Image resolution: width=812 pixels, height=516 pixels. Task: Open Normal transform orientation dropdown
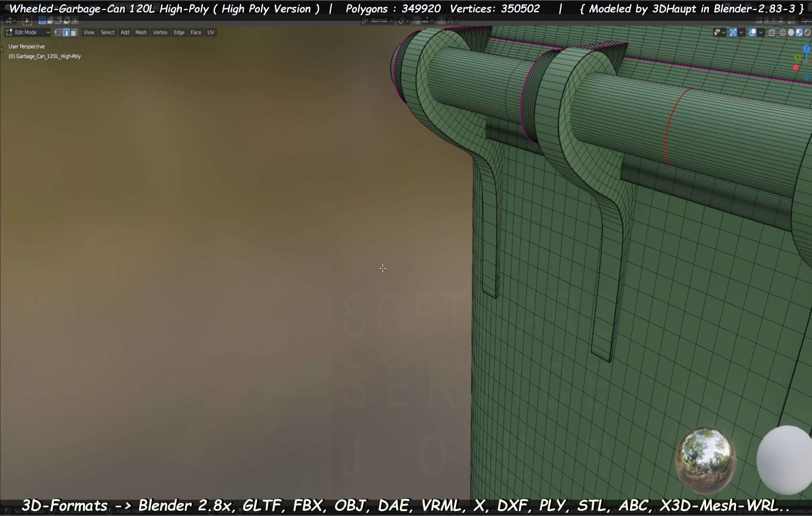coord(378,21)
